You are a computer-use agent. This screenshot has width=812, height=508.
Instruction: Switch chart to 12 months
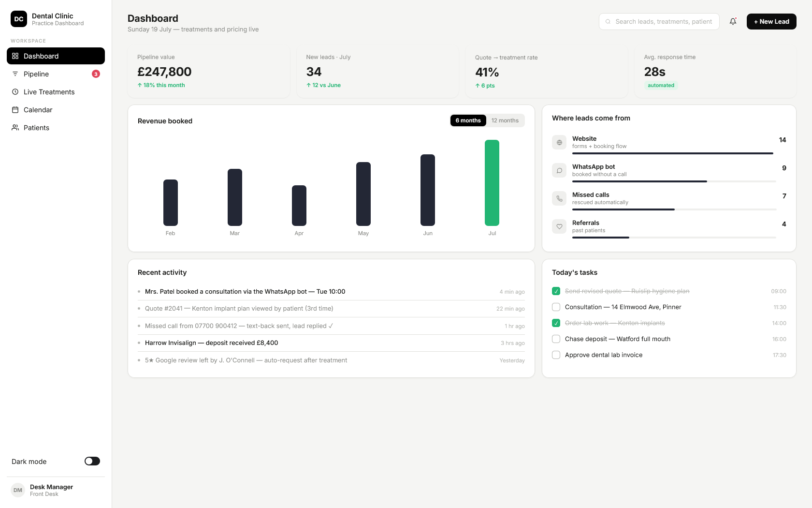point(505,120)
